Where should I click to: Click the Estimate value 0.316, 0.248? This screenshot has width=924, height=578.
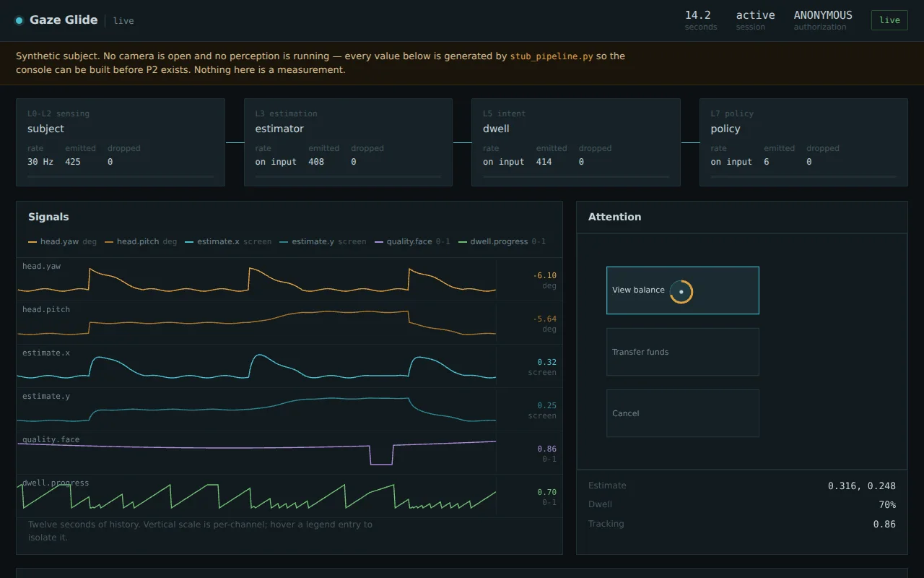pos(862,486)
